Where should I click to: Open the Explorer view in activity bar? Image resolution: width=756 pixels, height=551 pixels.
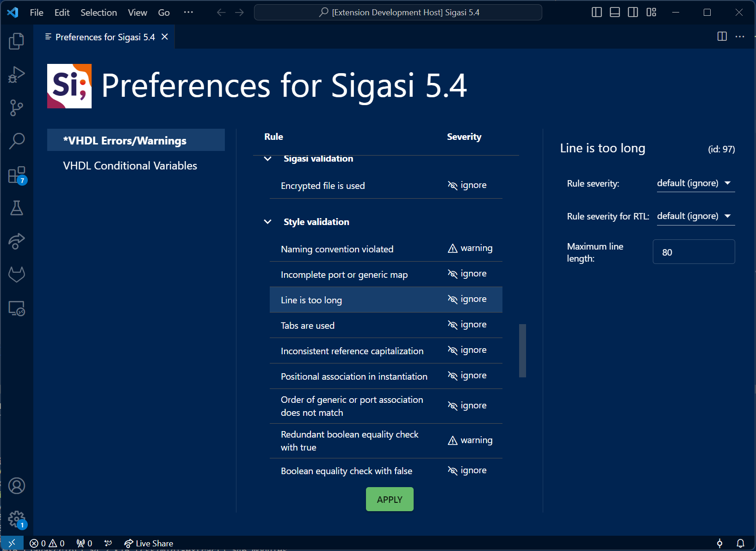17,41
